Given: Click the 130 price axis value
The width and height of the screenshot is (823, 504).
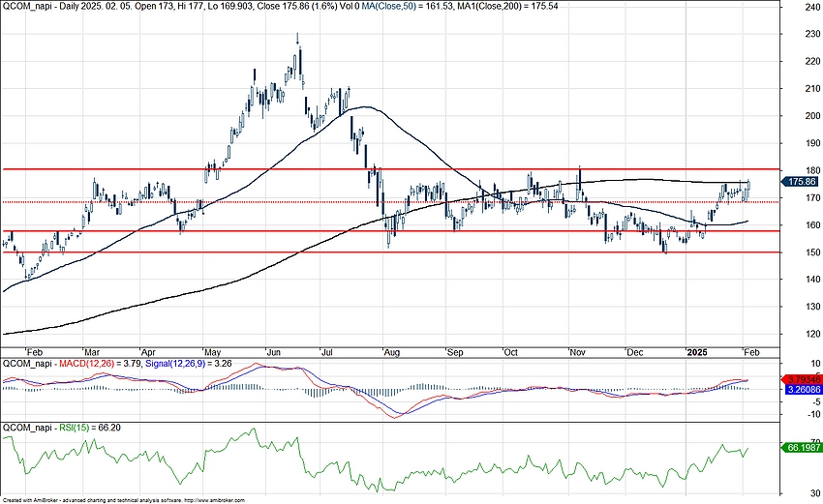Looking at the screenshot, I should click(812, 307).
